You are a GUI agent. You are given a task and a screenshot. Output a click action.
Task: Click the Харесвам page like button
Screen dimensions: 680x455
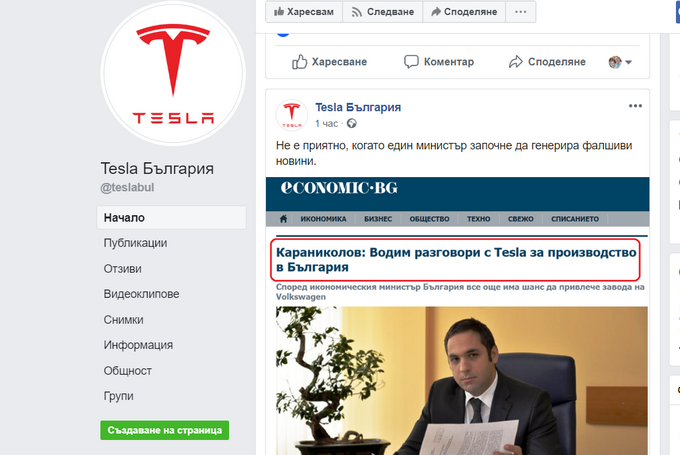tap(303, 12)
